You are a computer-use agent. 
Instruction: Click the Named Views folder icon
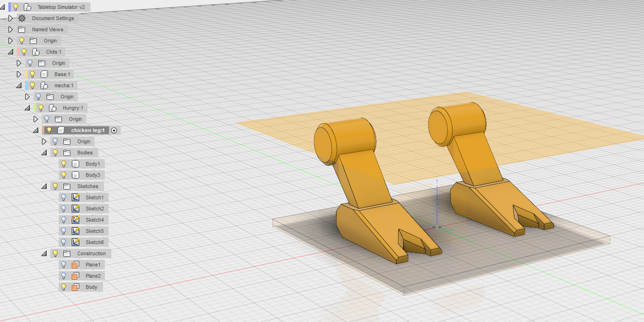click(x=21, y=29)
